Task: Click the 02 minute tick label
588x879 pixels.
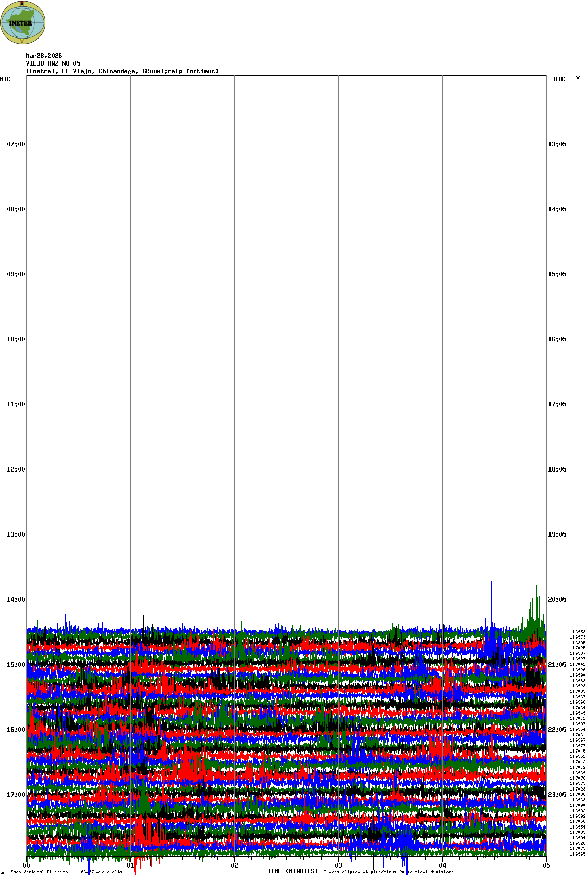Action: point(235,865)
